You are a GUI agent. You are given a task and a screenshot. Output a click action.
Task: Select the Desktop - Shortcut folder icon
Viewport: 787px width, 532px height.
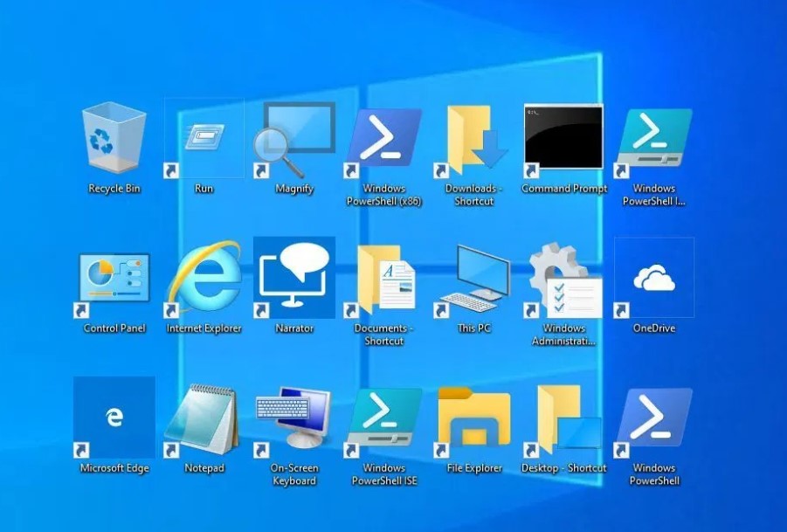click(x=563, y=420)
